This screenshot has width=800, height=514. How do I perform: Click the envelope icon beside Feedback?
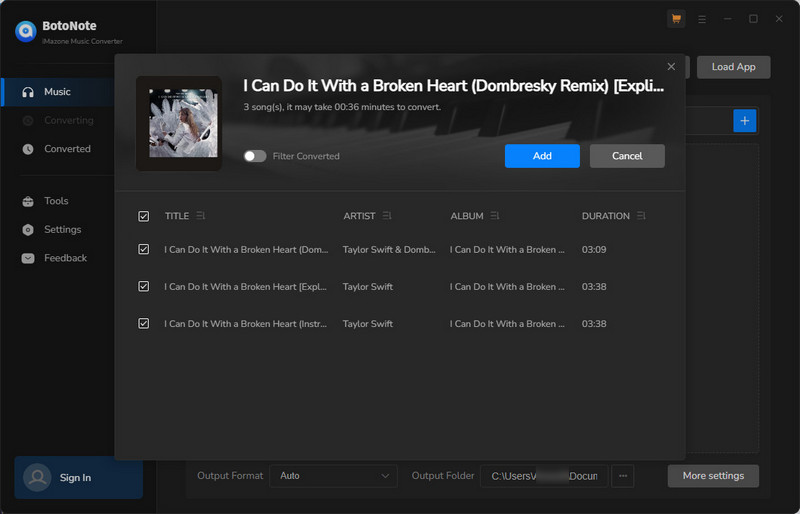point(28,258)
